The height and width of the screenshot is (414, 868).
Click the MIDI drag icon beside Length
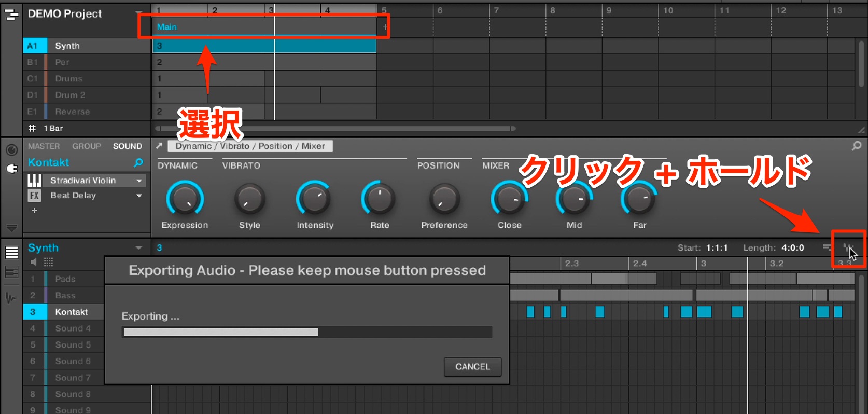[x=827, y=247]
